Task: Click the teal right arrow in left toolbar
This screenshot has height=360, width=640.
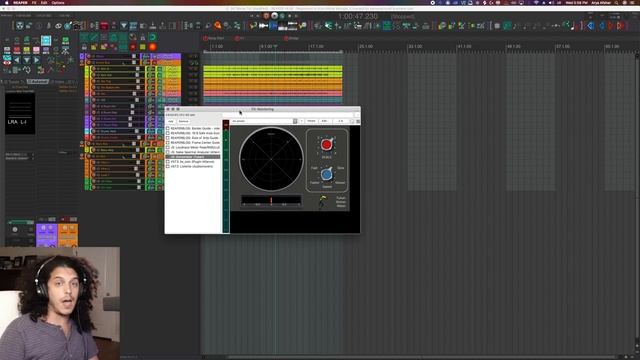Action: point(36,60)
